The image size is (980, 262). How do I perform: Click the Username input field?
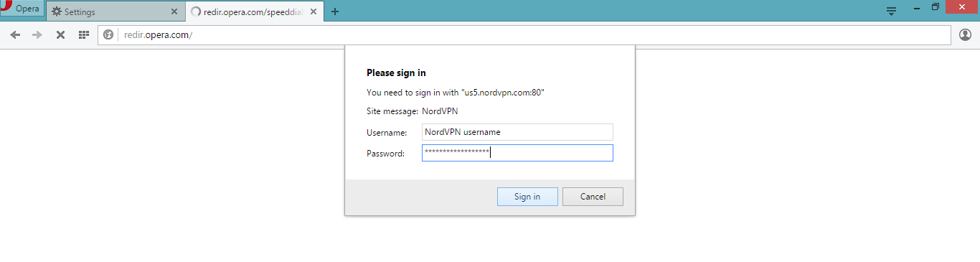pos(517,132)
